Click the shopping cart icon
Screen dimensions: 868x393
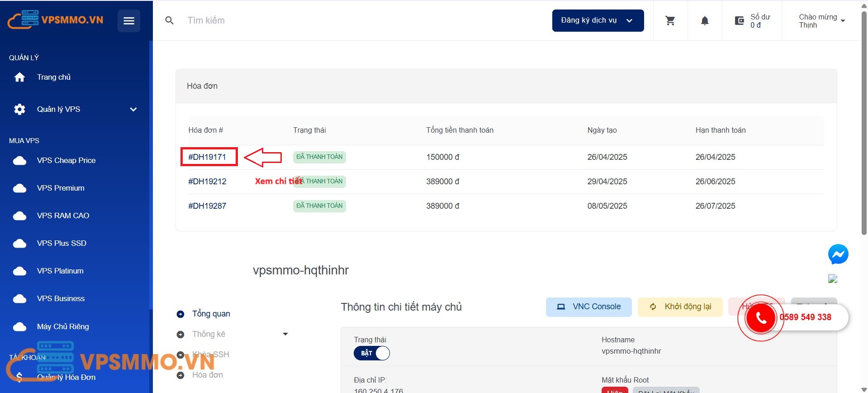tap(670, 21)
